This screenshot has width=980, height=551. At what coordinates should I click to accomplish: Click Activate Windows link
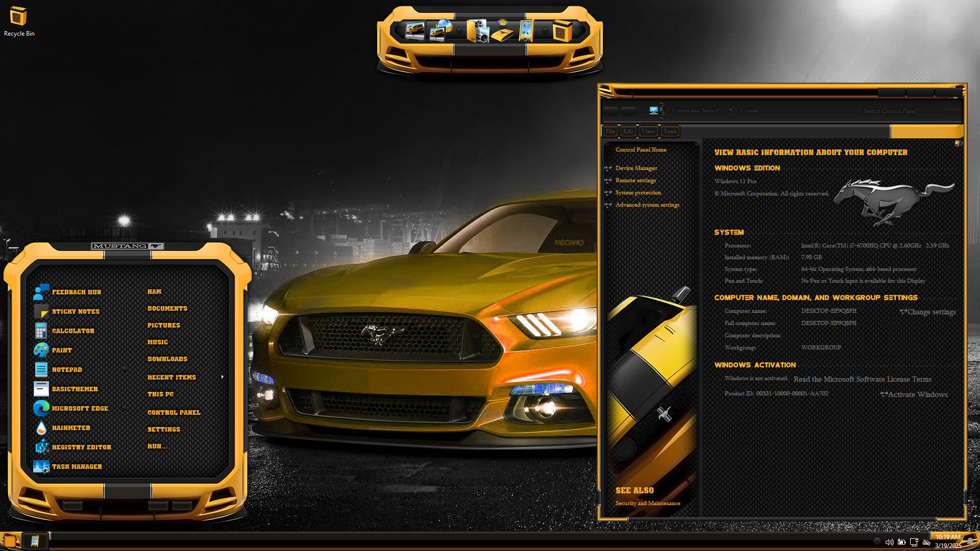point(917,394)
